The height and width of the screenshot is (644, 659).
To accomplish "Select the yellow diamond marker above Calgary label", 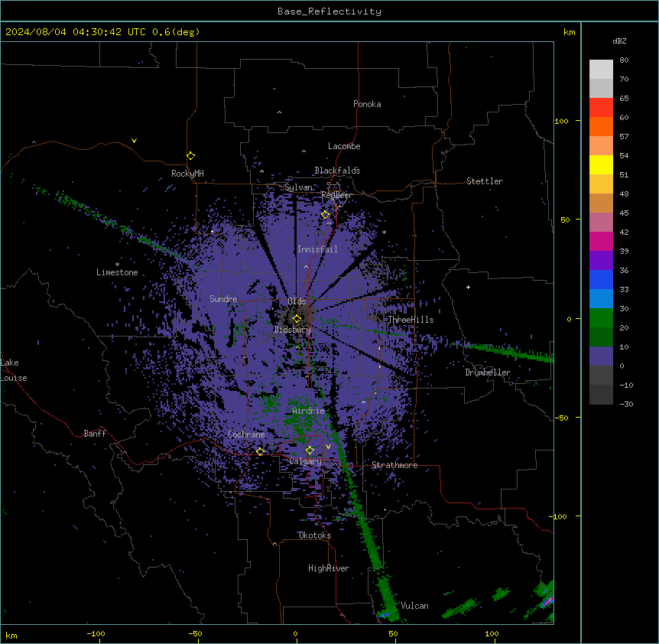I will (310, 450).
